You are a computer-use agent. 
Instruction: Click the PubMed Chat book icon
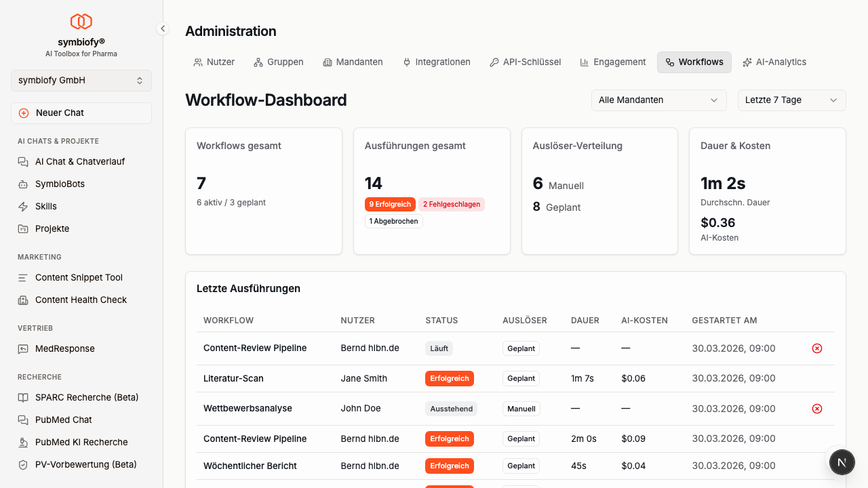point(21,420)
